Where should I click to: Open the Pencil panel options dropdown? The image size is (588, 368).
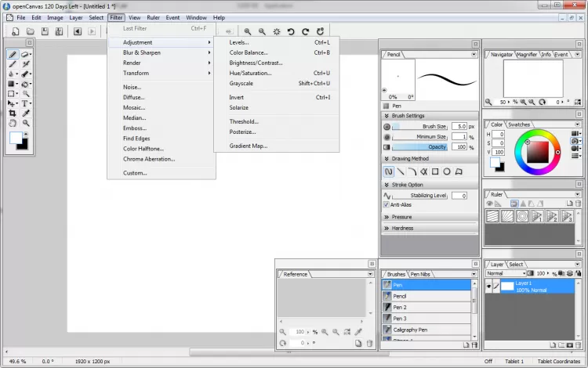click(474, 54)
